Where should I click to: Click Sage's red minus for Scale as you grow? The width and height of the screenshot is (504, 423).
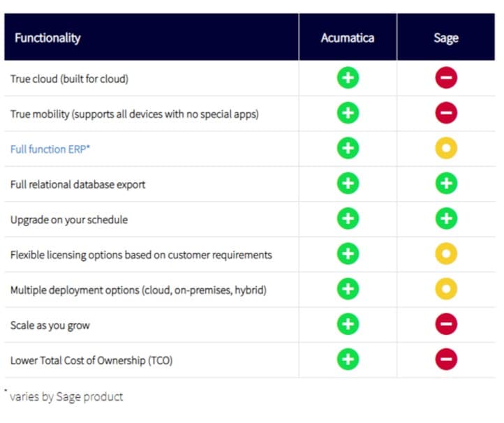click(x=446, y=324)
